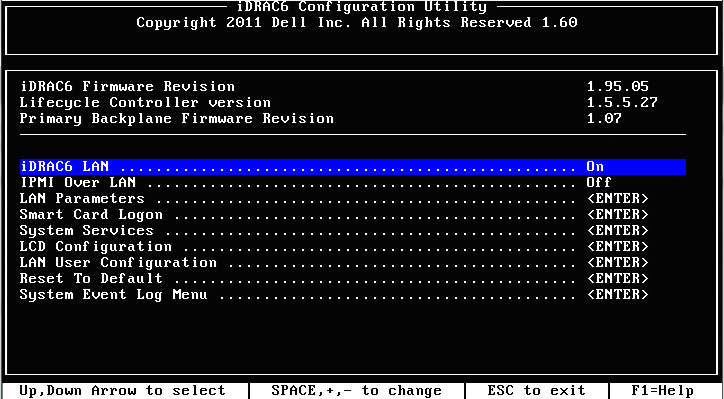The width and height of the screenshot is (724, 399).
Task: Click version value 1.5.5.27
Action: [x=622, y=103]
